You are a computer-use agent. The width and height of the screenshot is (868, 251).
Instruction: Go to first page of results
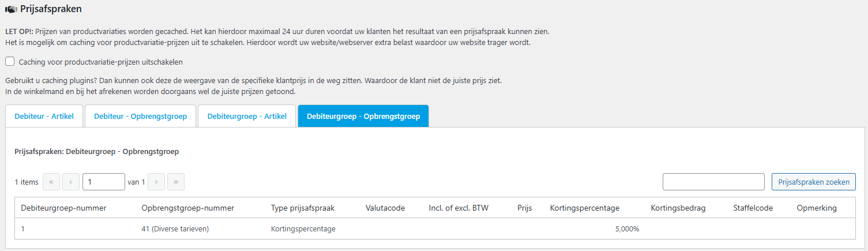point(51,182)
